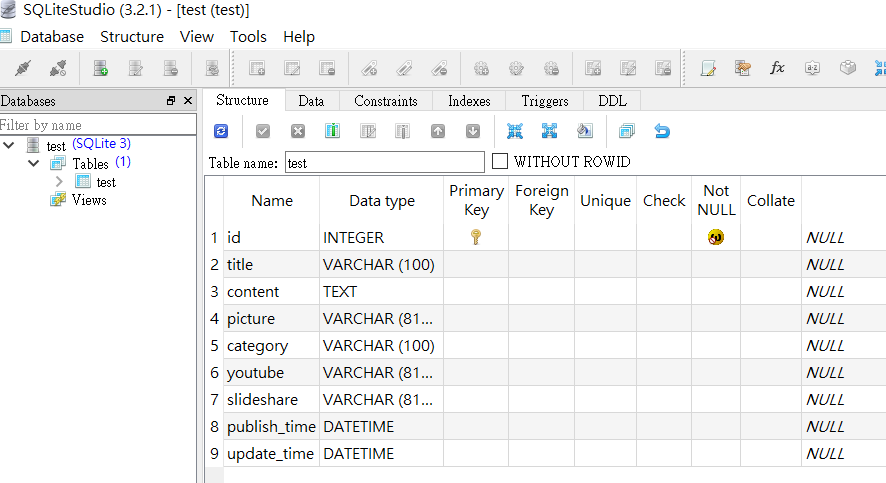The image size is (886, 483).
Task: Switch to the Data tab
Action: (311, 101)
